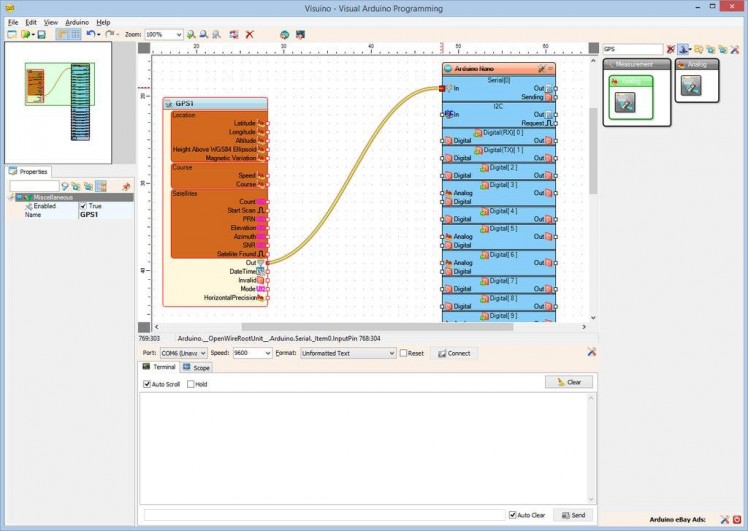
Task: Click the Save project icon
Action: pyautogui.click(x=41, y=34)
